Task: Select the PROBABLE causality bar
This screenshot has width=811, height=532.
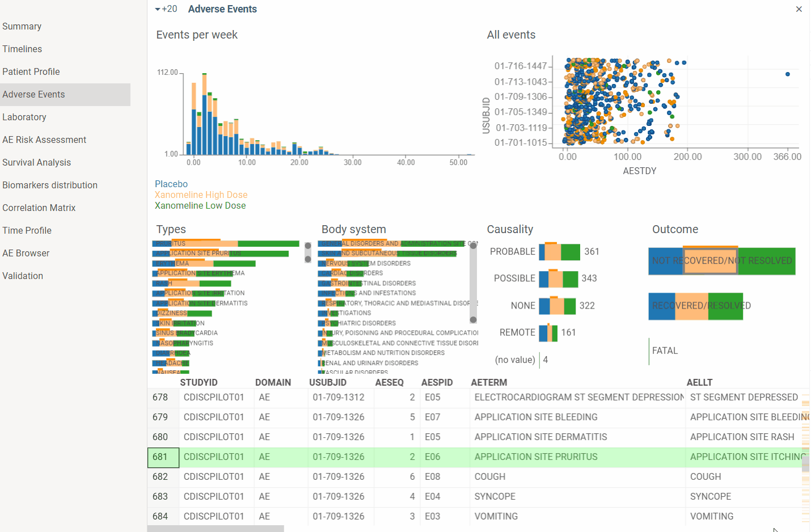Action: tap(559, 251)
